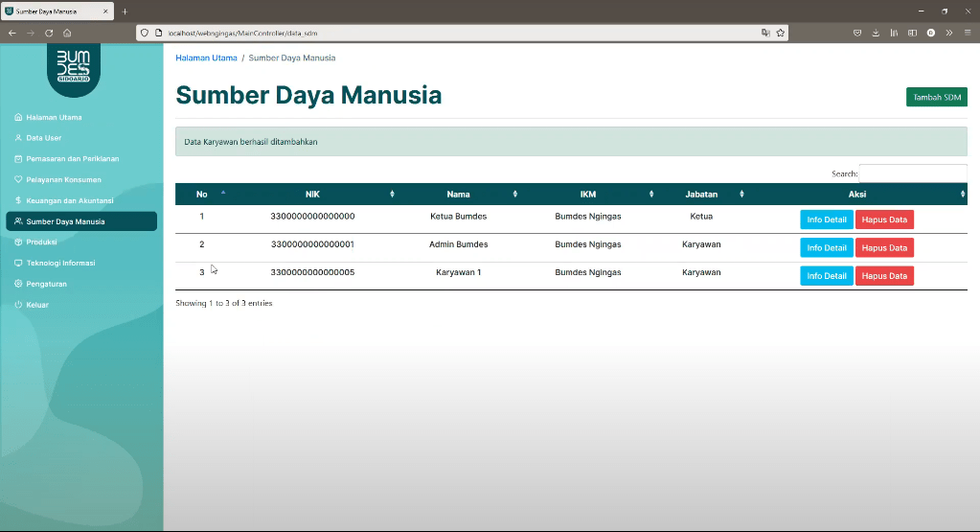Open the library bookshelf icon
This screenshot has height=532, width=980.
pos(894,33)
